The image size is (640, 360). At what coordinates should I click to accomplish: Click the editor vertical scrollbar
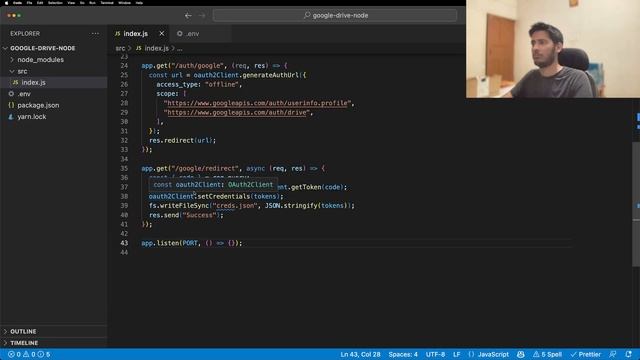(636, 204)
